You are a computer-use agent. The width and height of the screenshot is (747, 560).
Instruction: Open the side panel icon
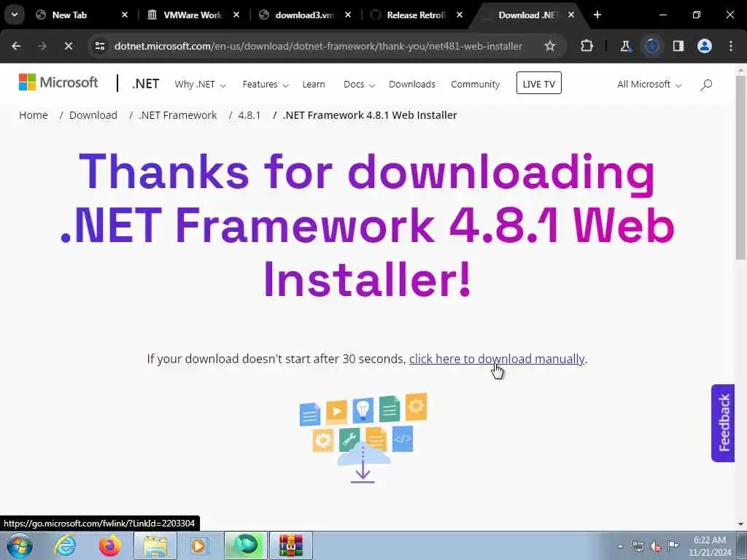point(678,46)
